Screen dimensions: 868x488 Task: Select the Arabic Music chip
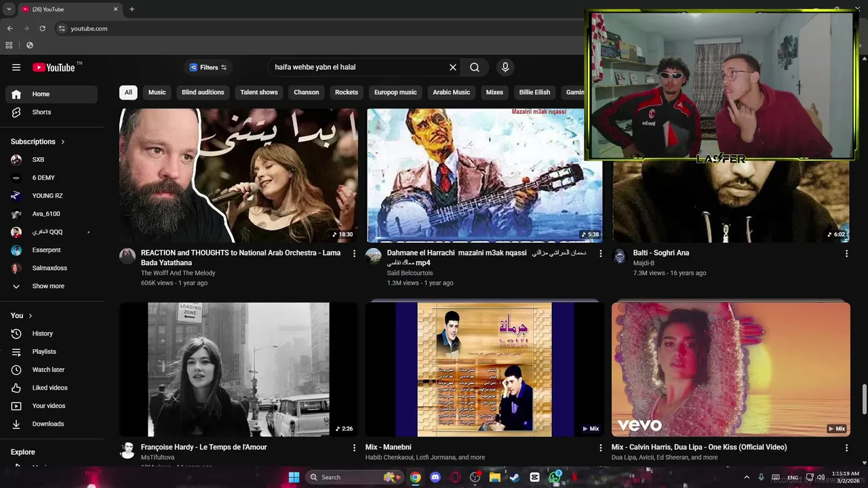point(451,92)
